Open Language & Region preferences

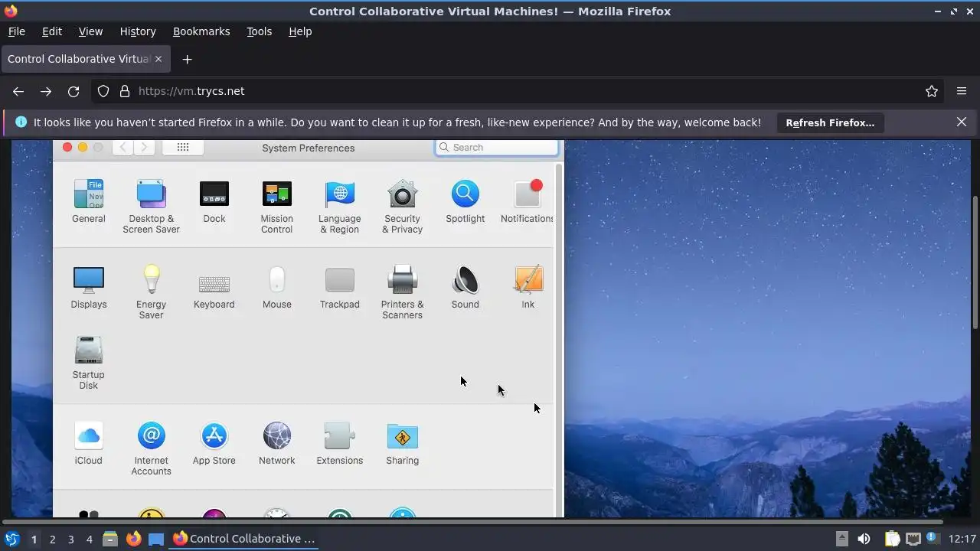click(x=339, y=207)
